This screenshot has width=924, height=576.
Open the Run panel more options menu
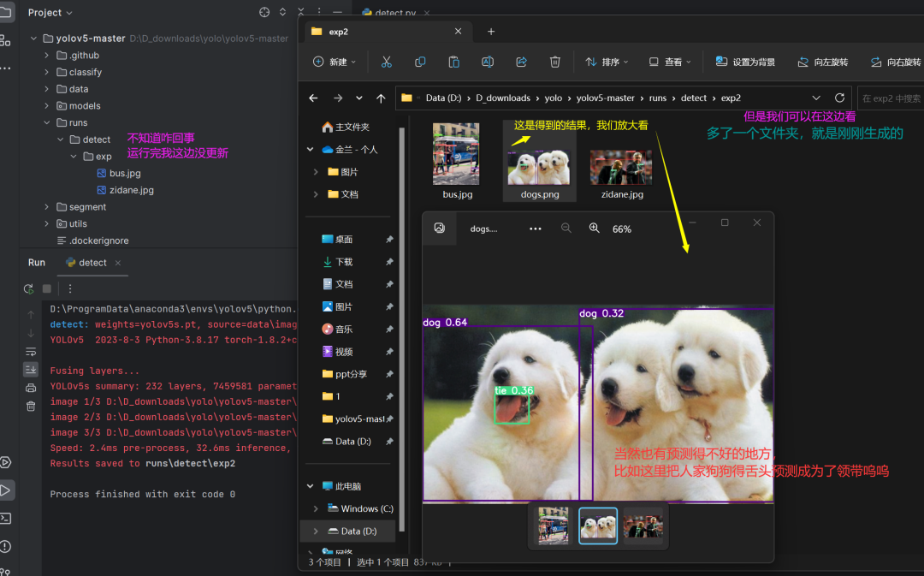70,289
